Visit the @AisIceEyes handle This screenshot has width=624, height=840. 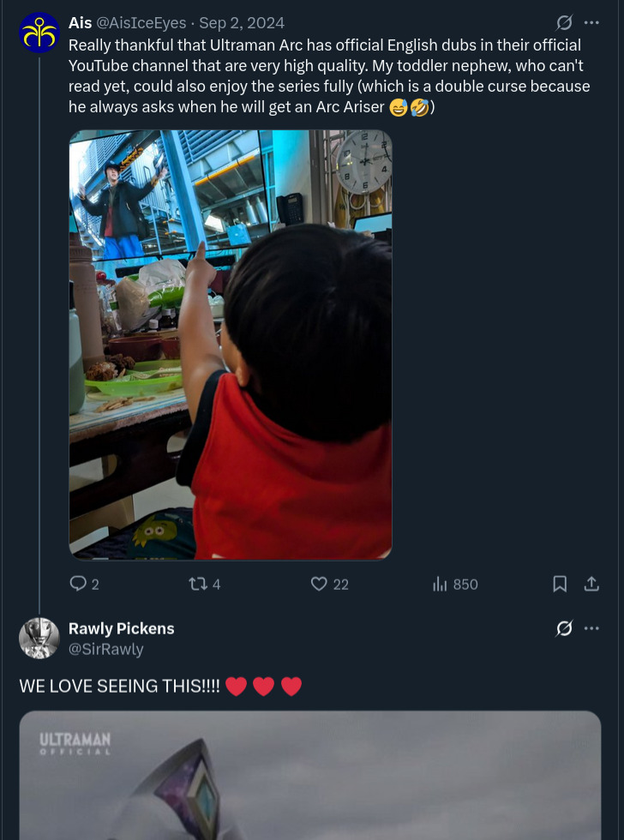[x=141, y=23]
